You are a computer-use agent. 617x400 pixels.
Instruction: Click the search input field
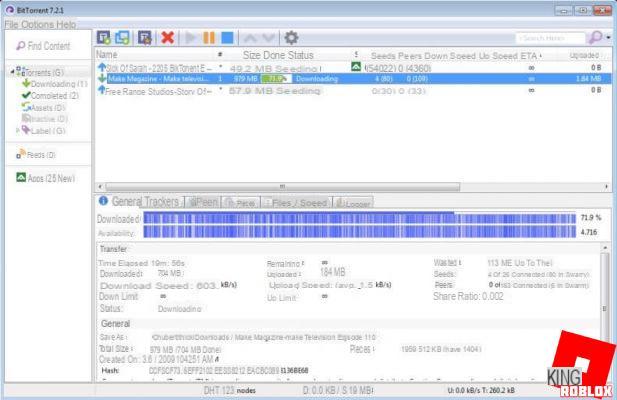coord(550,38)
